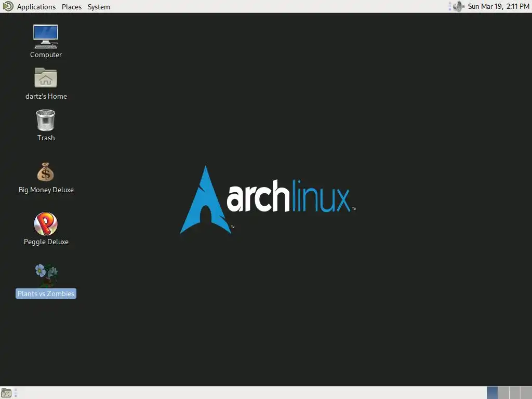Viewport: 532px width, 399px height.
Task: Click the Show Desktop button in bottom panel
Action: point(6,393)
